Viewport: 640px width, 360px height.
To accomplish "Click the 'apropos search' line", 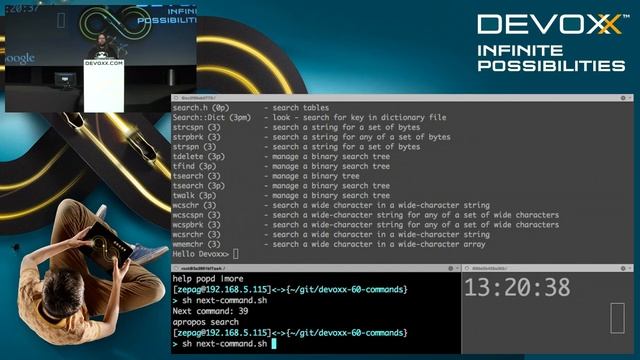I will click(x=205, y=322).
